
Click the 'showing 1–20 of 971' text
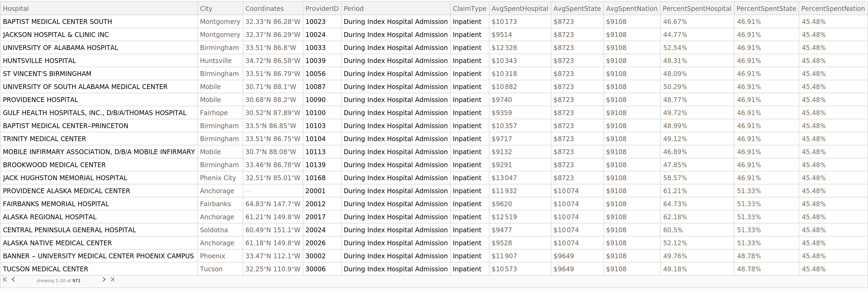pos(58,281)
